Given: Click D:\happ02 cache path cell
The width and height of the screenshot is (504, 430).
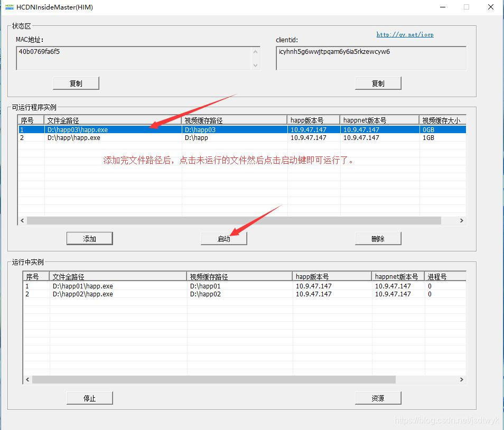Looking at the screenshot, I should 240,294.
